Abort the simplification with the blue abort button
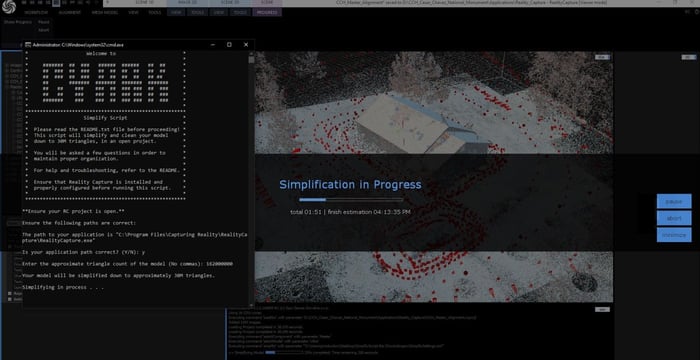 (674, 218)
